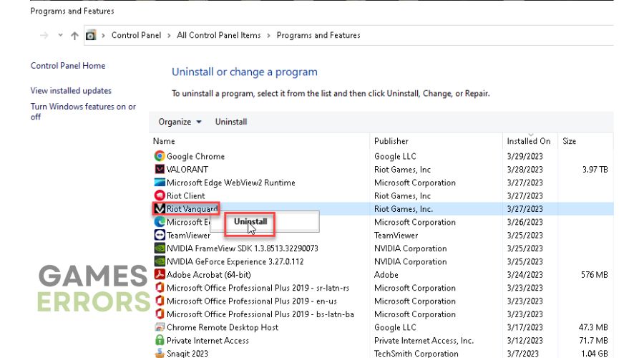Select NVIDIA GeForce Experience 3.27.0.112

coord(235,261)
